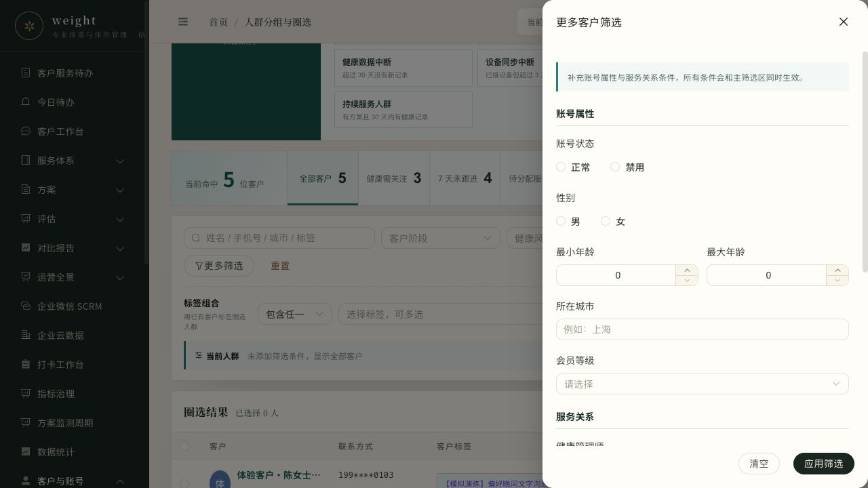
Task: Open the 选择标签 multi-select
Action: 440,314
